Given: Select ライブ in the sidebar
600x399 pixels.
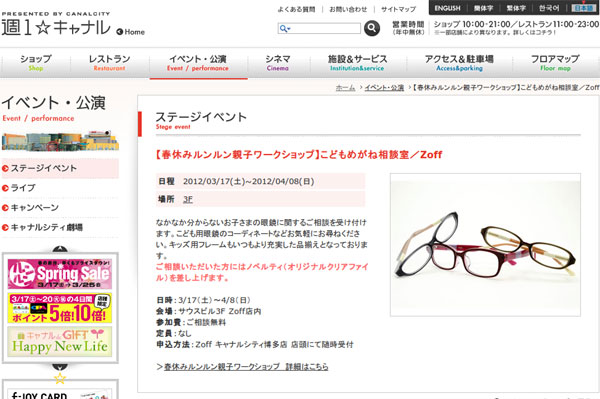Looking at the screenshot, I should point(60,188).
